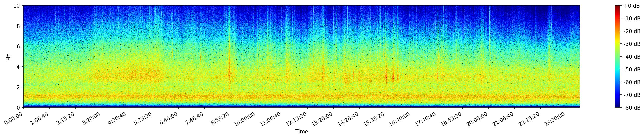Click the vertical streak above 8:53:20
This screenshot has width=644, height=138.
coord(229,37)
